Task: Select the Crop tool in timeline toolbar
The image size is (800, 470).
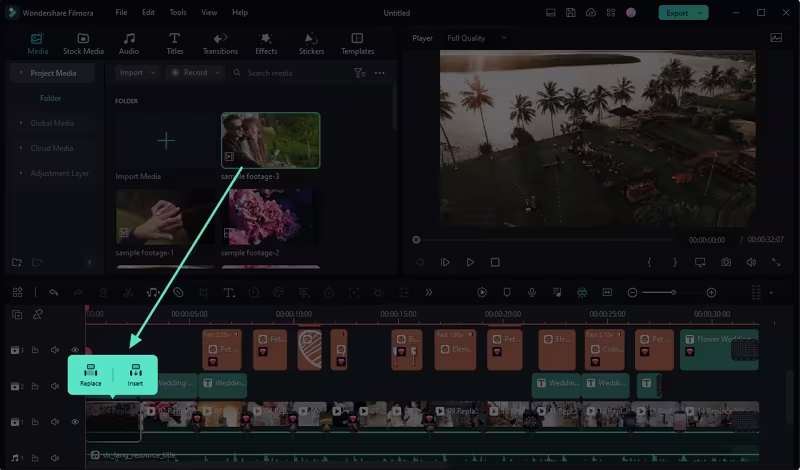Action: pyautogui.click(x=203, y=292)
